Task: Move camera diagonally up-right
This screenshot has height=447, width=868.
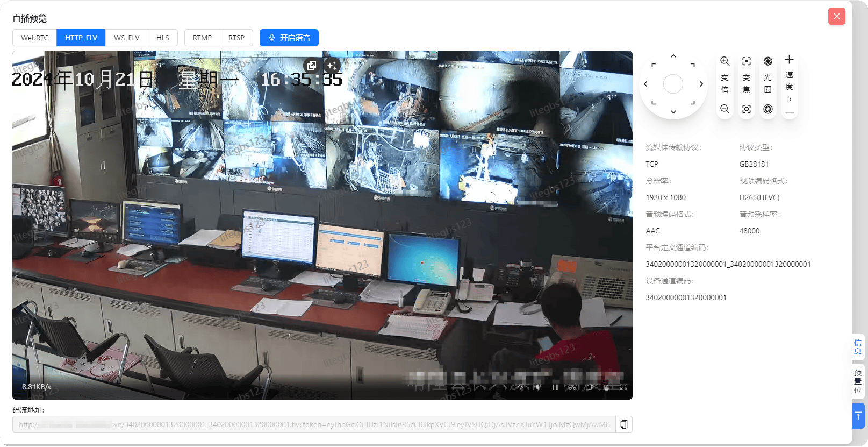Action: (693, 65)
